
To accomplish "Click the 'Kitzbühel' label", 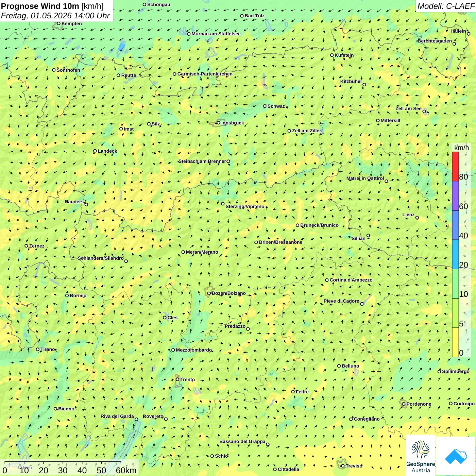I will (x=351, y=81).
